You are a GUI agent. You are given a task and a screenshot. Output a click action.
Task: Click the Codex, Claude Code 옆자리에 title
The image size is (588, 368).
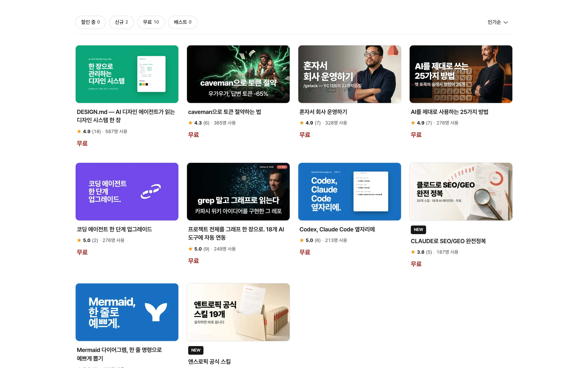coord(337,229)
